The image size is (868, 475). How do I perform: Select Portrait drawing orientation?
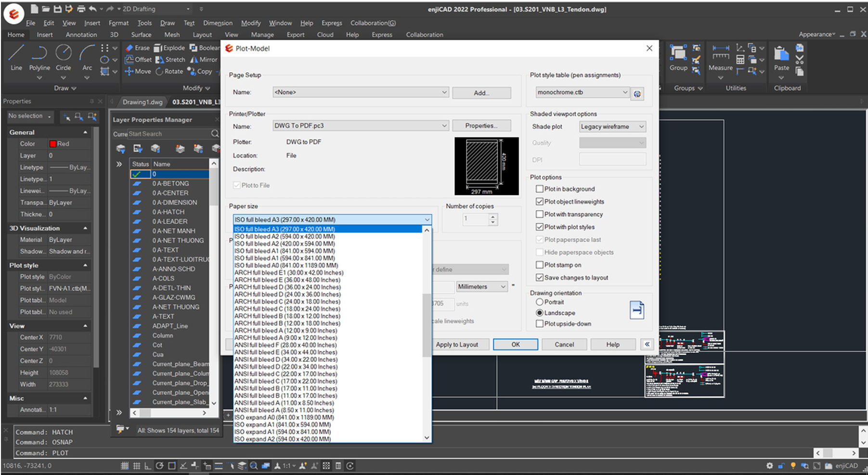(540, 302)
